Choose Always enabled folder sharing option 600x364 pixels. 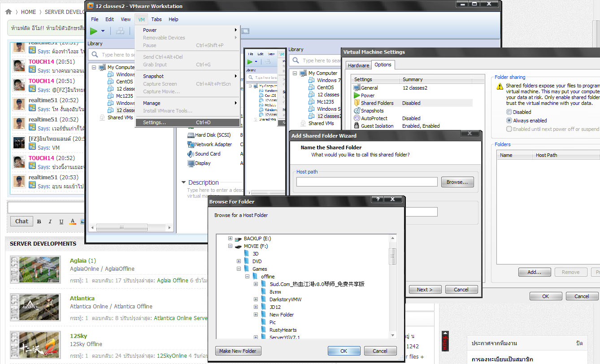tap(509, 121)
